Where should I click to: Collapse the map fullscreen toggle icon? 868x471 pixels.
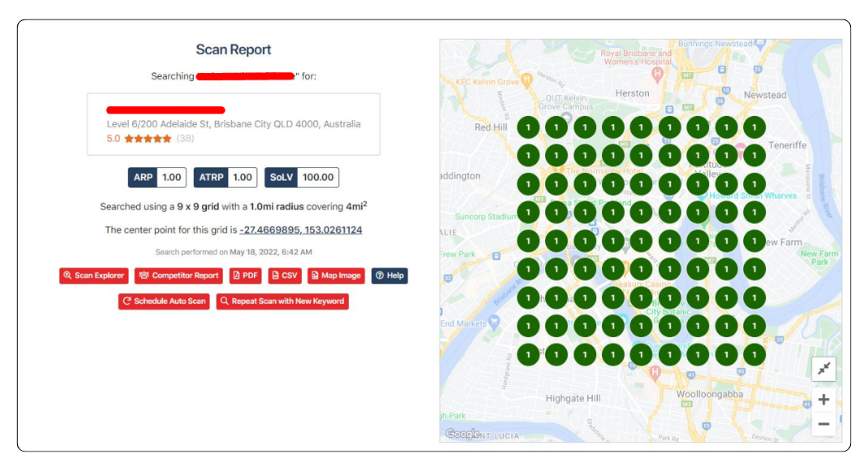[823, 369]
